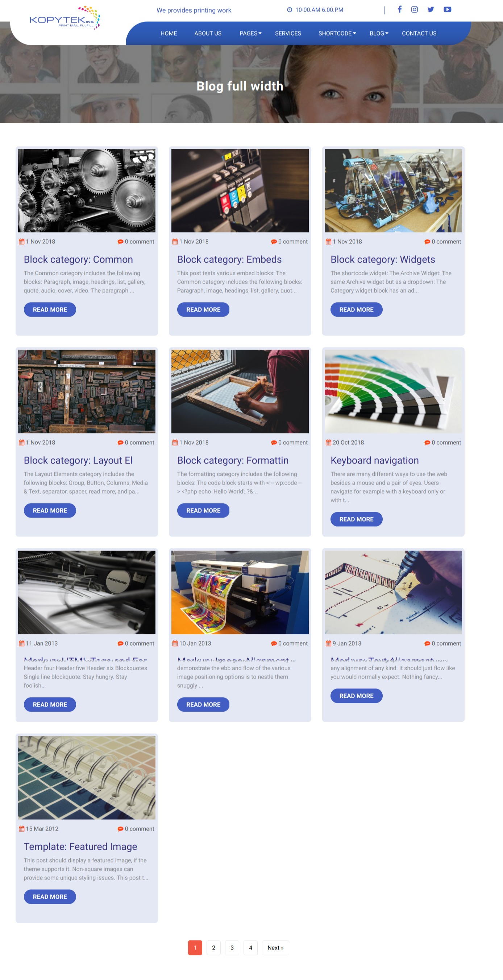Open the color swatch fan thumbnail image
The image size is (503, 980).
pyautogui.click(x=393, y=391)
